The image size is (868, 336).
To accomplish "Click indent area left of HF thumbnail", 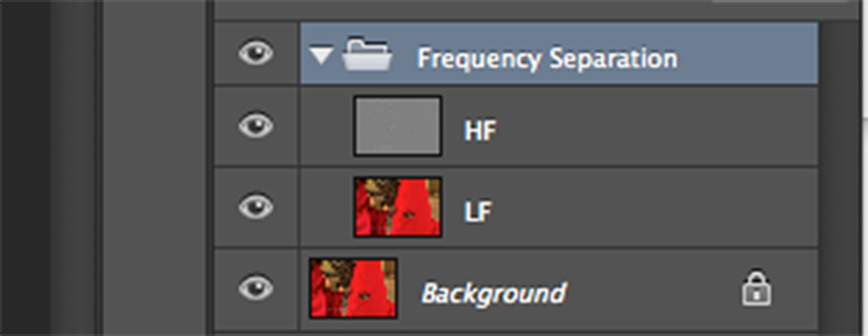I will pos(327,126).
